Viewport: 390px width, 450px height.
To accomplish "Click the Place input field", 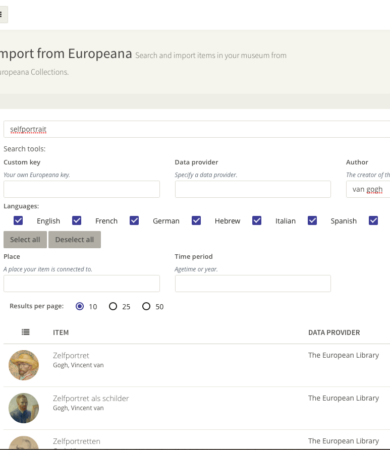I will click(x=82, y=283).
